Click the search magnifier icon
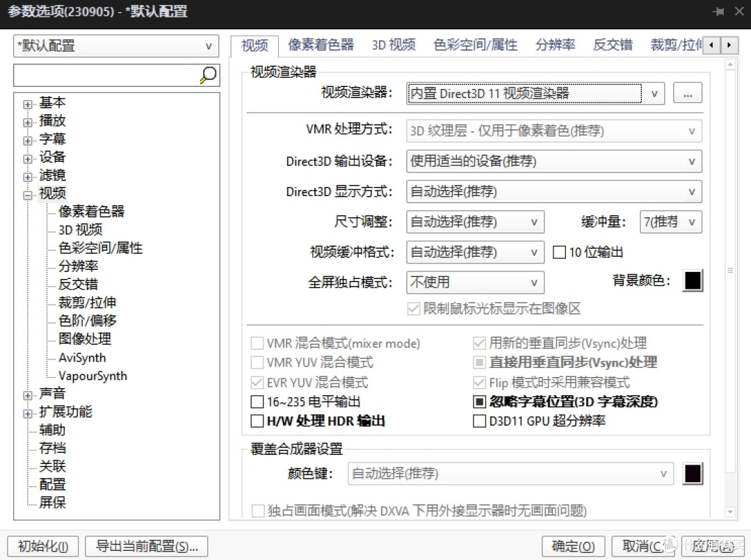The image size is (751, 560). click(x=208, y=75)
